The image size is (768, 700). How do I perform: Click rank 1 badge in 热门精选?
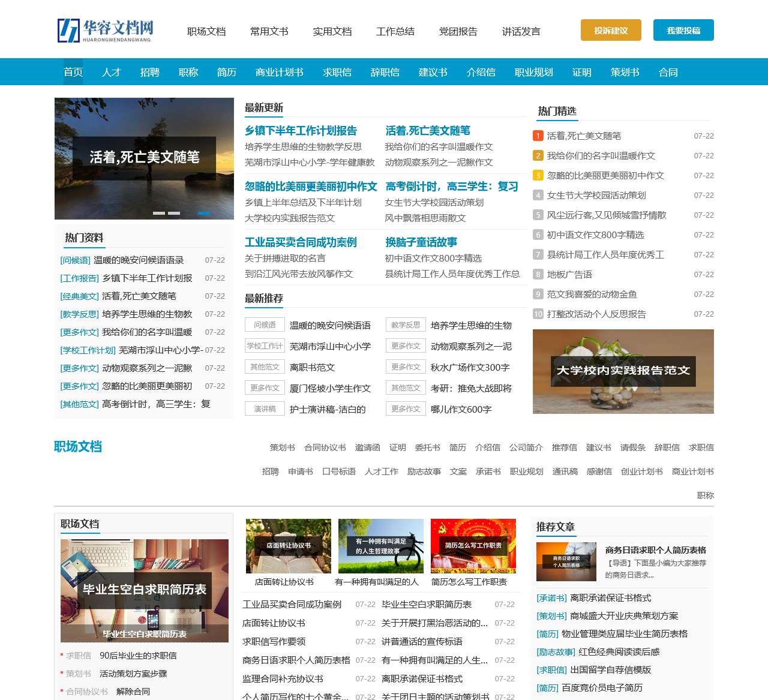538,136
